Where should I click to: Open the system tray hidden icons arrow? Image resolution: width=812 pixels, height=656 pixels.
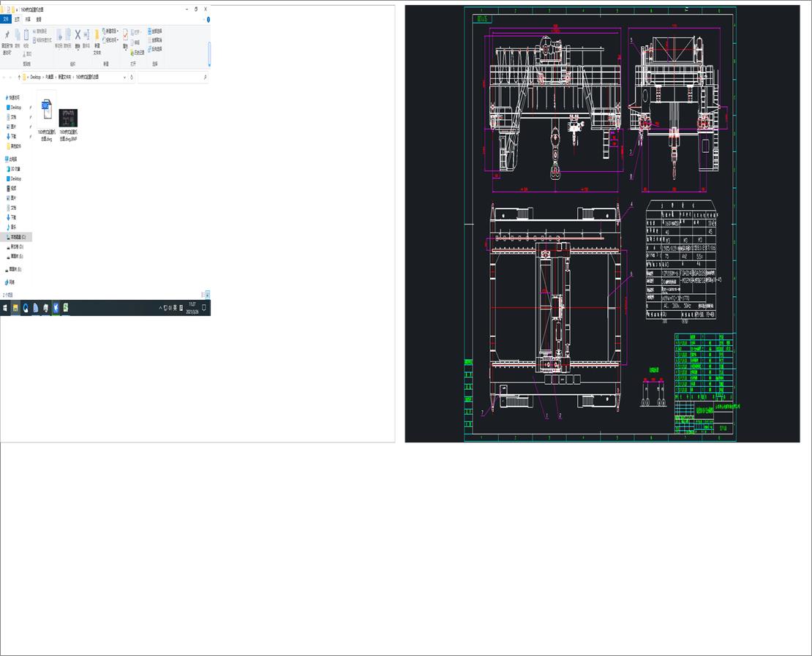(159, 307)
